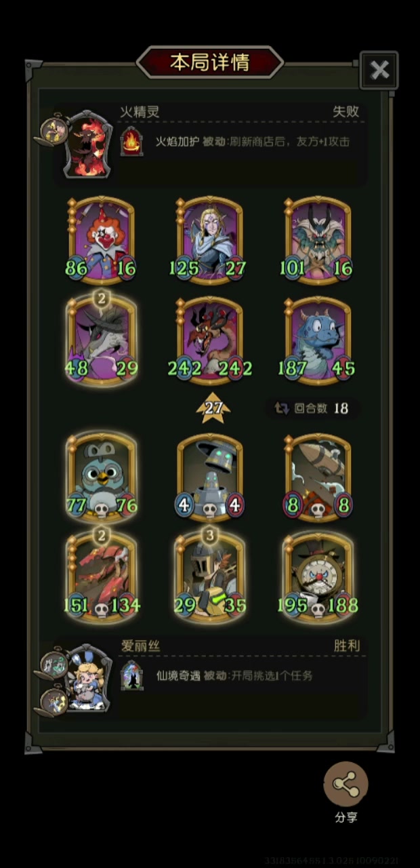Tap the share icon labeled 分享
Viewport: 420px width, 868px height.
tap(346, 785)
